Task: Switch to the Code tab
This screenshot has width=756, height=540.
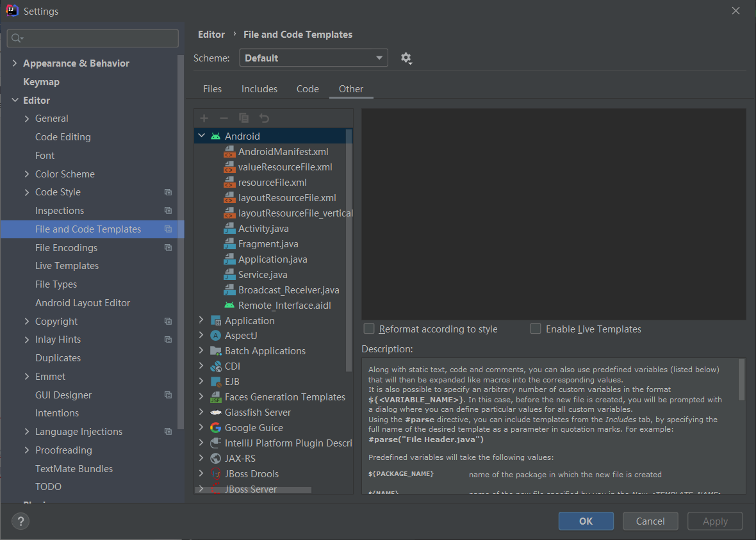Action: [x=308, y=89]
